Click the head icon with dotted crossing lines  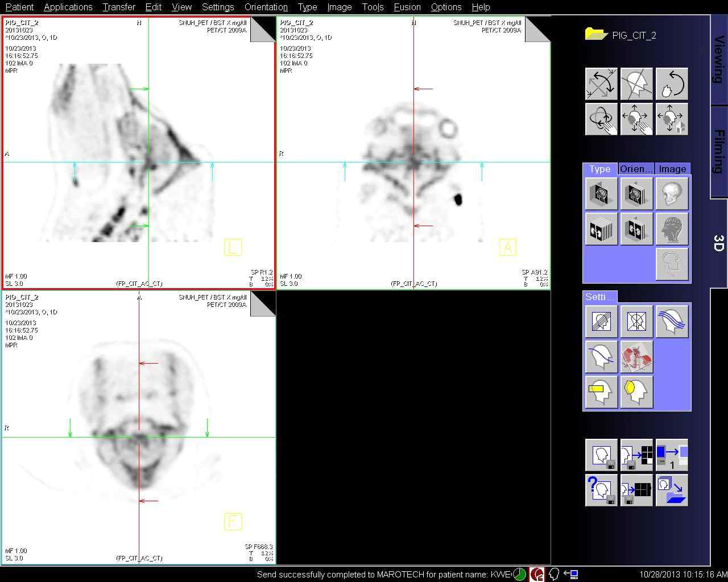click(636, 84)
